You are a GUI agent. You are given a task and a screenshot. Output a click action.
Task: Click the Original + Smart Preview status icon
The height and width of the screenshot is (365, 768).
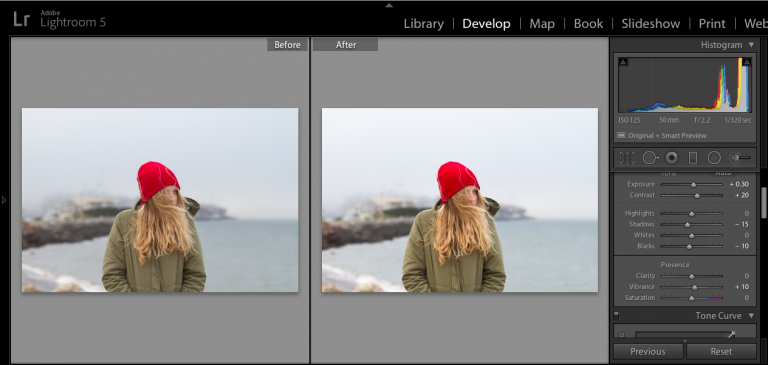tap(621, 135)
